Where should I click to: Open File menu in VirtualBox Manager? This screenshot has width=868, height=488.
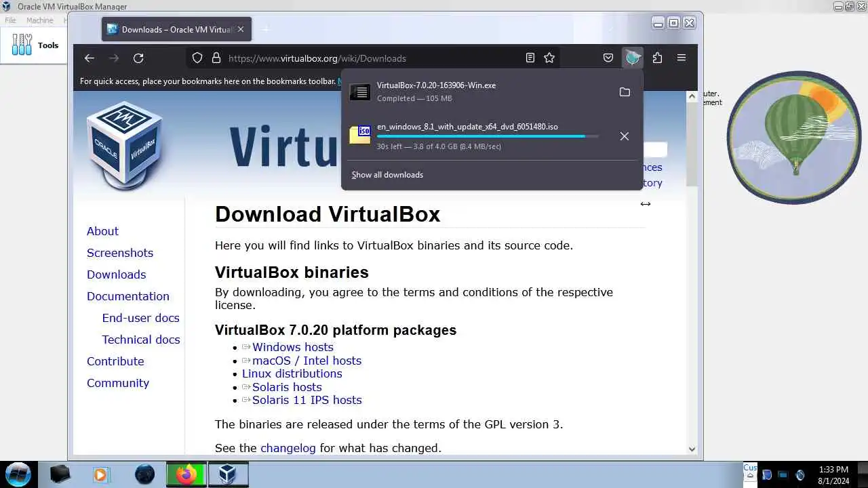tap(10, 20)
